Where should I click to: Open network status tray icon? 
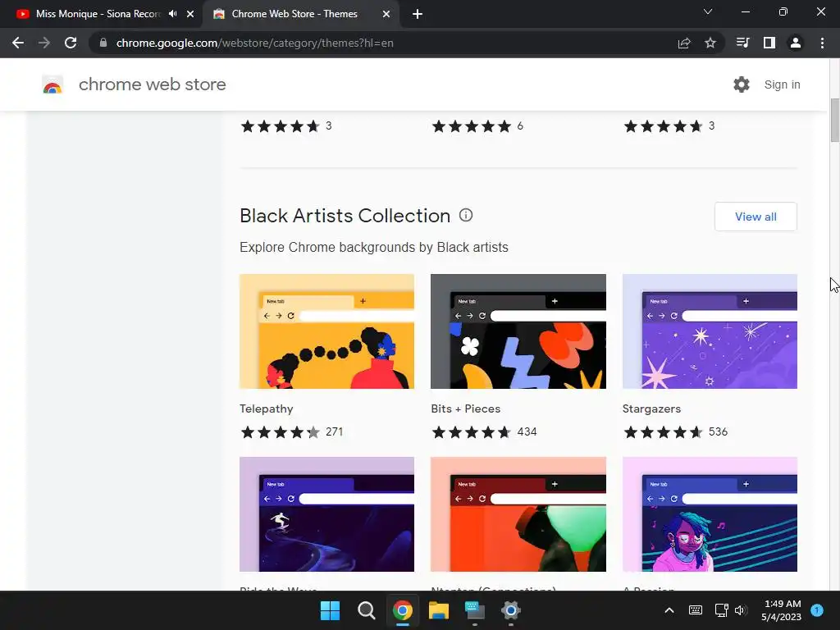(721, 610)
